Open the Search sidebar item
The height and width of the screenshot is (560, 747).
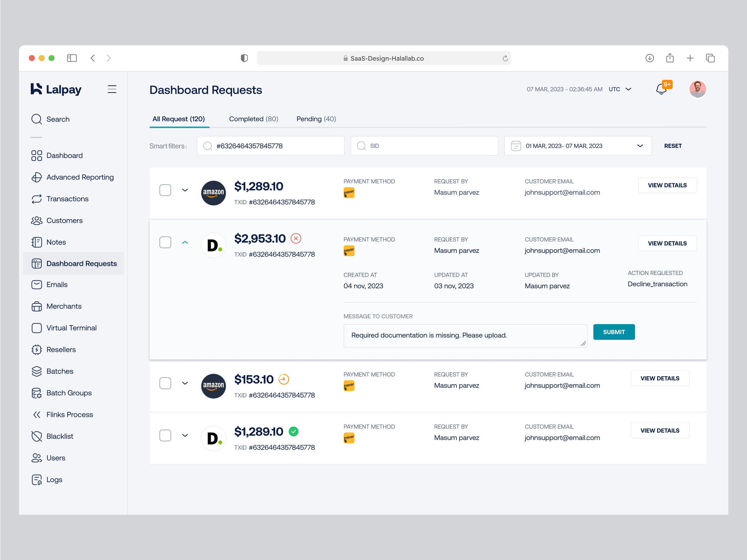(58, 119)
